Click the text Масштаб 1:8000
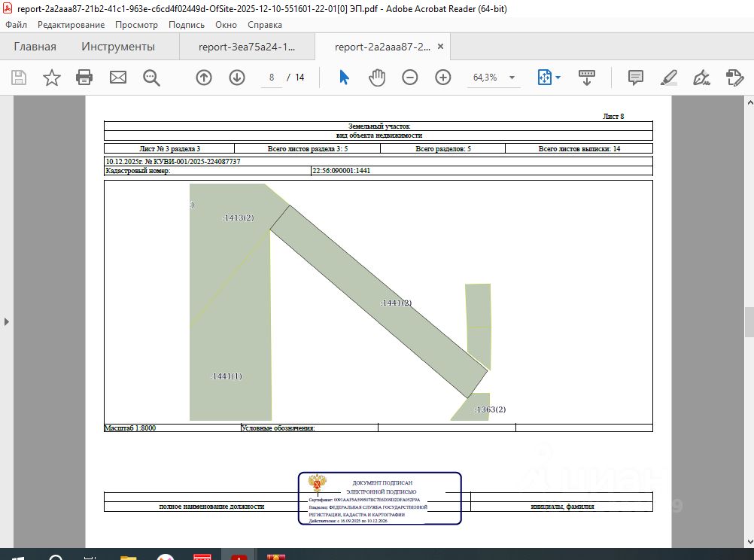Viewport: 754px width, 560px height. 130,428
